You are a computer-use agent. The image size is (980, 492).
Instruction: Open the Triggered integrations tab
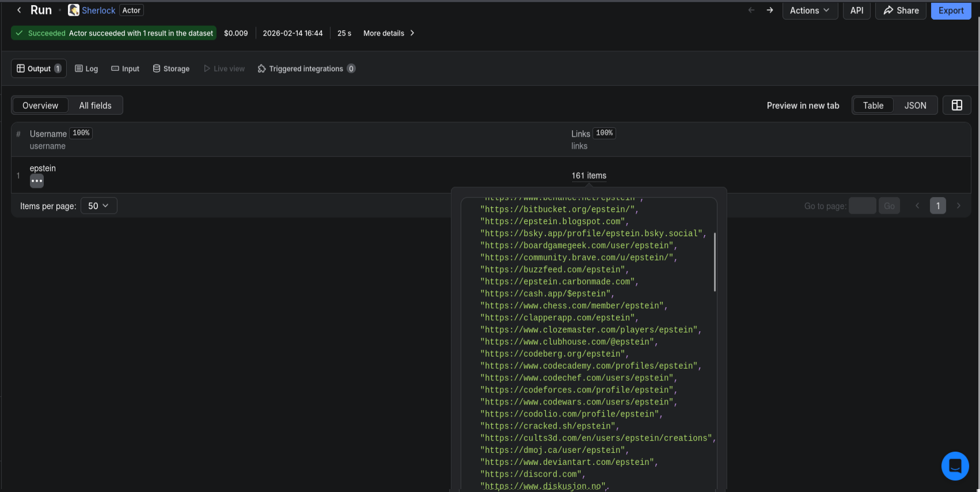(306, 69)
